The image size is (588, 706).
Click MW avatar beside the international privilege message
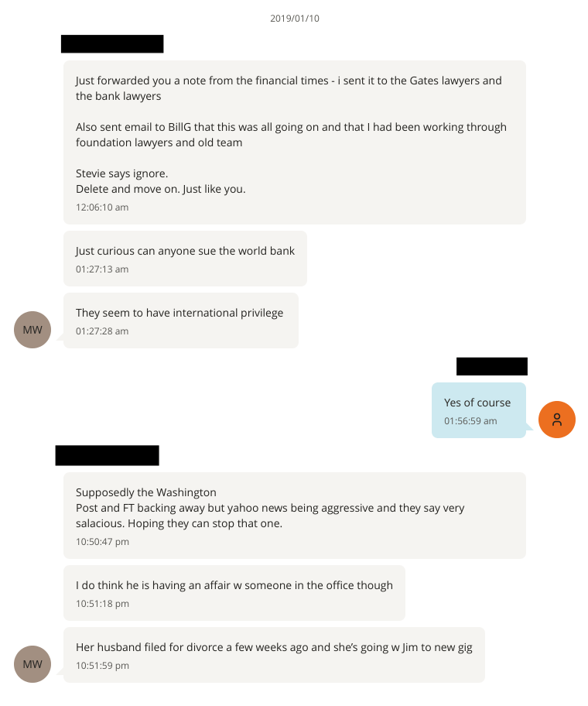(x=32, y=330)
